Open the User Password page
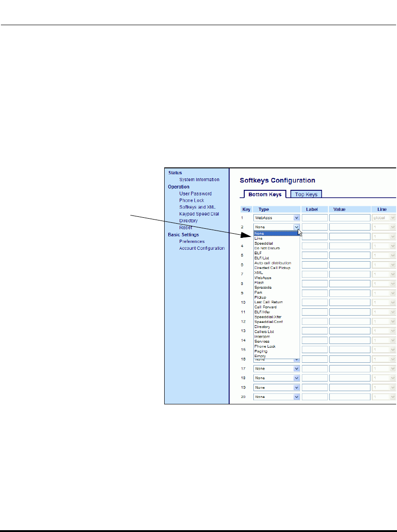This screenshot has width=397, height=532. coord(195,193)
